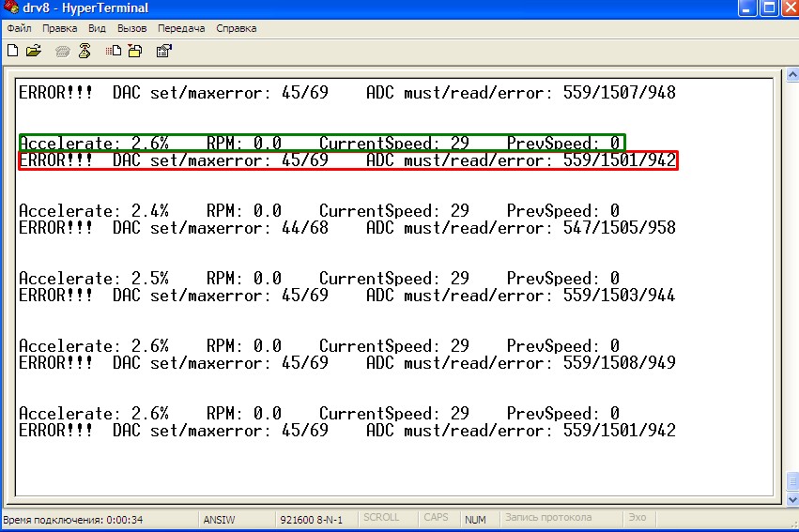The height and width of the screenshot is (532, 799).
Task: Click the NUM status indicator
Action: [x=475, y=520]
